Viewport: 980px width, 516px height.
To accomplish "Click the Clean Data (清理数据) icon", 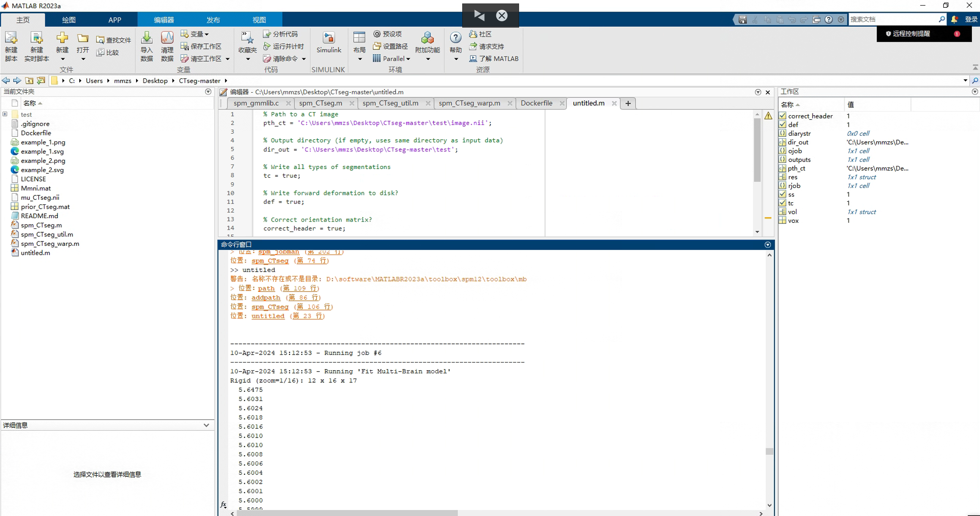I will click(167, 39).
